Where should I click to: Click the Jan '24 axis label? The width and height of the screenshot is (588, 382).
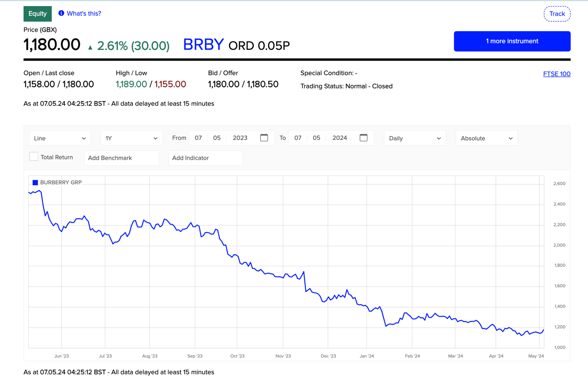367,356
